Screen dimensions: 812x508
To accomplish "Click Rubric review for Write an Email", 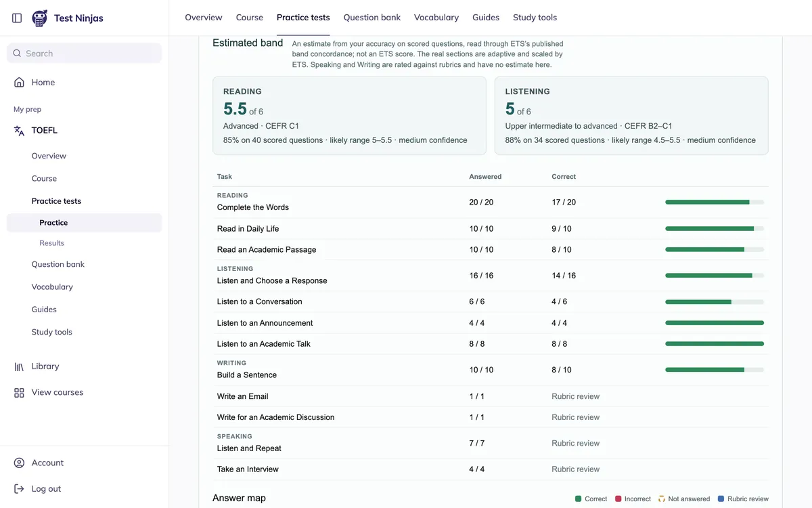I will tap(576, 396).
